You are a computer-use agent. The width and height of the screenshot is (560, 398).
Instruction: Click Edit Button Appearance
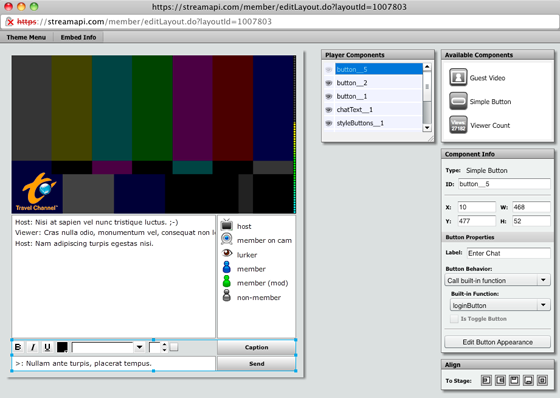tap(497, 342)
